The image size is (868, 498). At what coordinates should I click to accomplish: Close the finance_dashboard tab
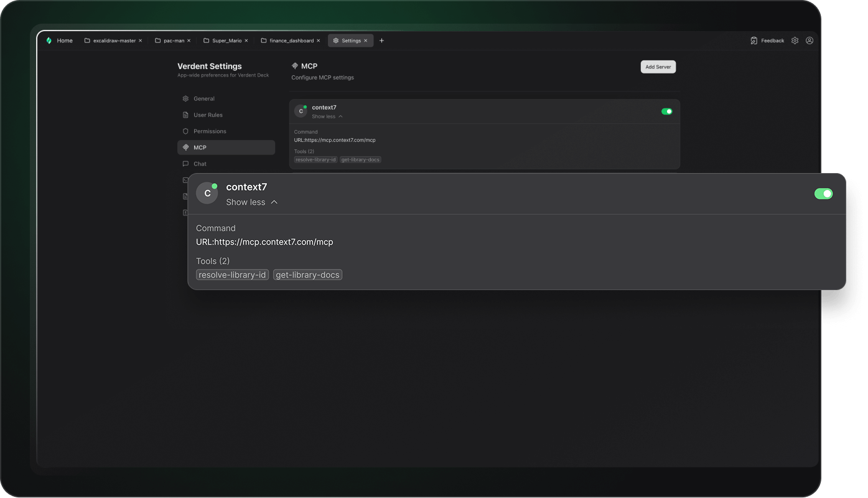(x=319, y=40)
